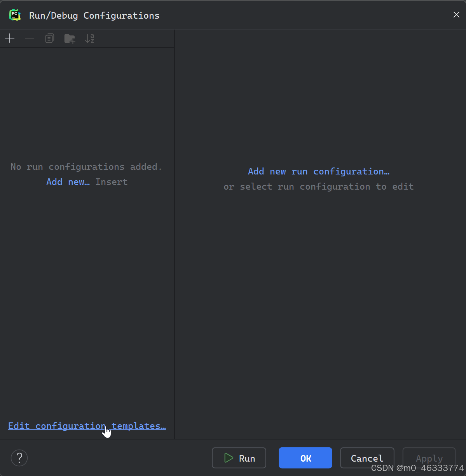Image resolution: width=466 pixels, height=476 pixels.
Task: Open help via the question mark icon
Action: [19, 458]
